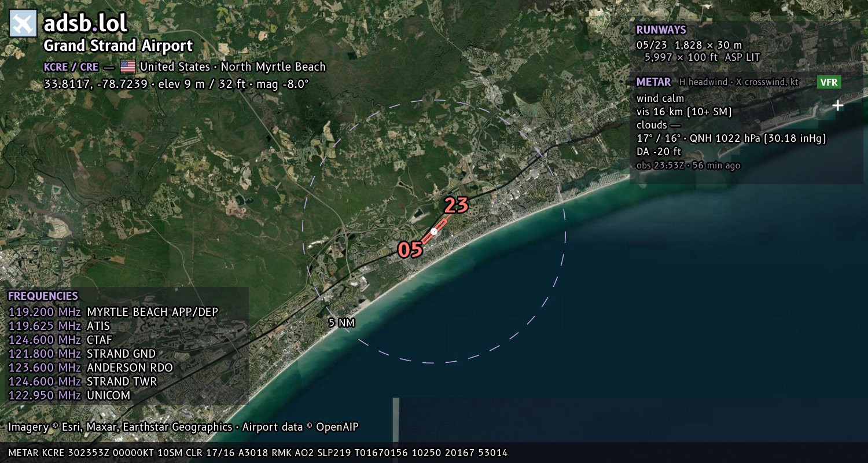Click the obs 23:53Z observation time
Viewport: 868px width, 463px height.
point(688,165)
